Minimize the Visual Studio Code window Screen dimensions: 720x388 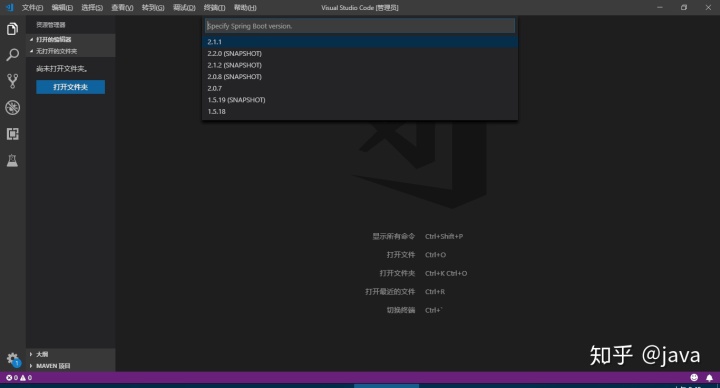[x=660, y=7]
